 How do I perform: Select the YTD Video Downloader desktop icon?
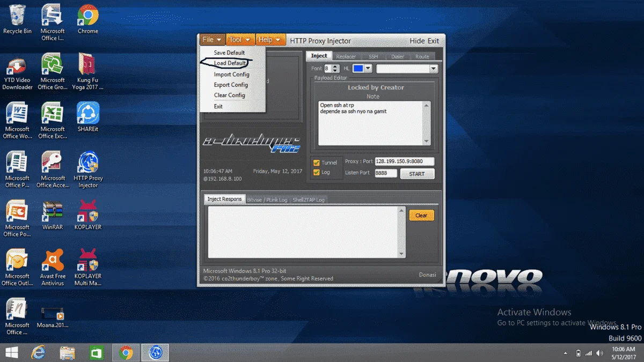tap(17, 71)
